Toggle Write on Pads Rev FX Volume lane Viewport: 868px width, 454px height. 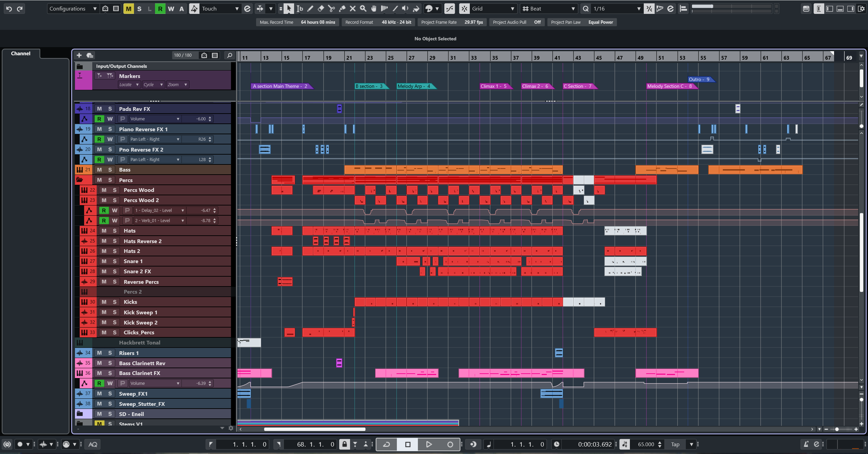pyautogui.click(x=110, y=119)
